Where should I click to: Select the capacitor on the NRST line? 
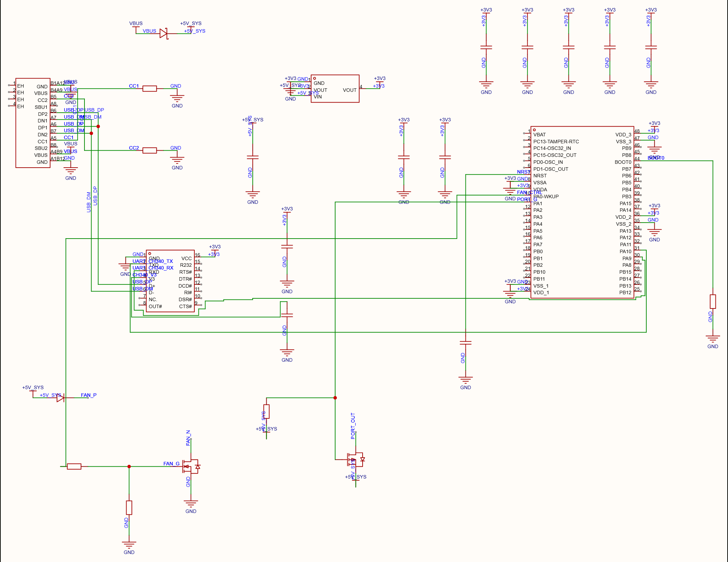[466, 343]
